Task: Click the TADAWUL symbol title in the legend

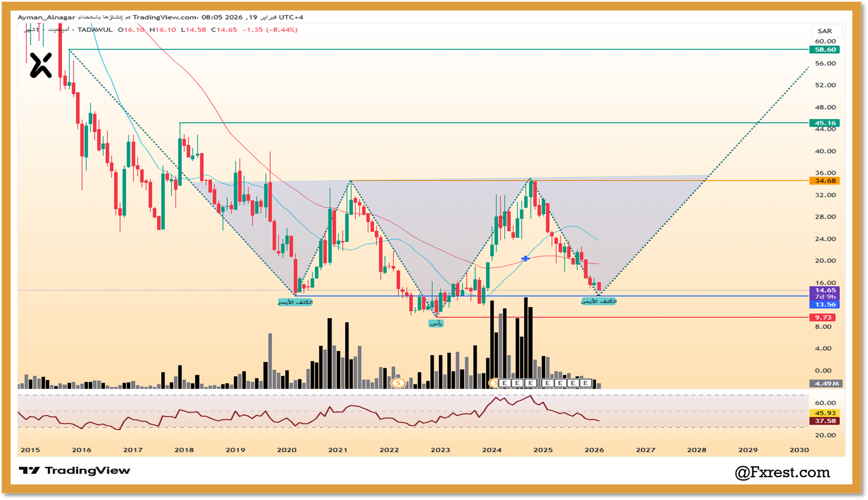Action: point(95,30)
